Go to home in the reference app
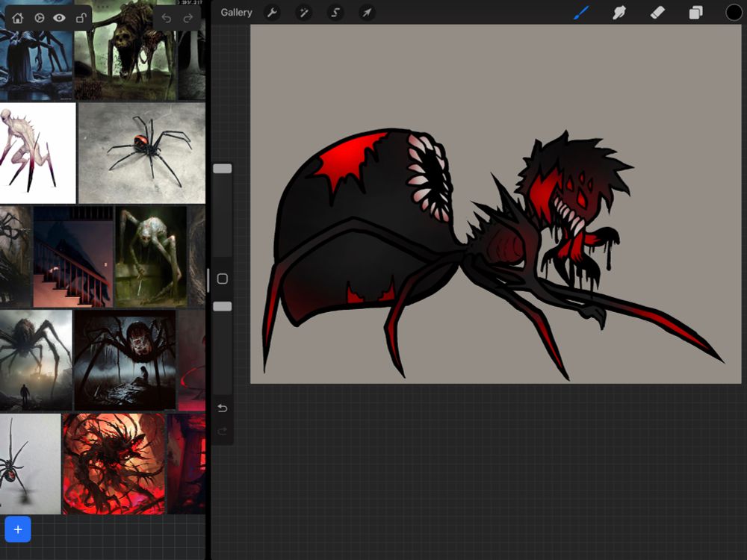The width and height of the screenshot is (747, 560). pyautogui.click(x=17, y=18)
